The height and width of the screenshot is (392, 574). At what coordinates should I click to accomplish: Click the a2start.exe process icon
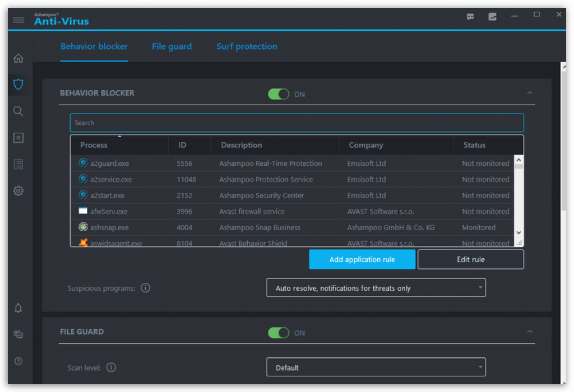(x=83, y=195)
